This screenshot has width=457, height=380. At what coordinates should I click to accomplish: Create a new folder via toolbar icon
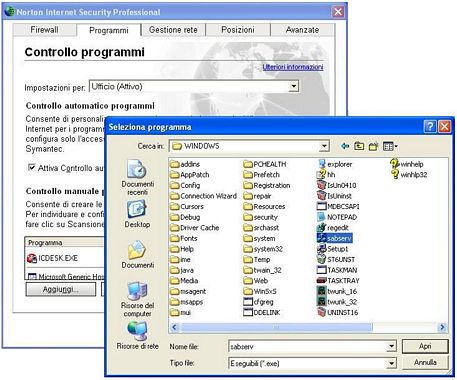(373, 146)
